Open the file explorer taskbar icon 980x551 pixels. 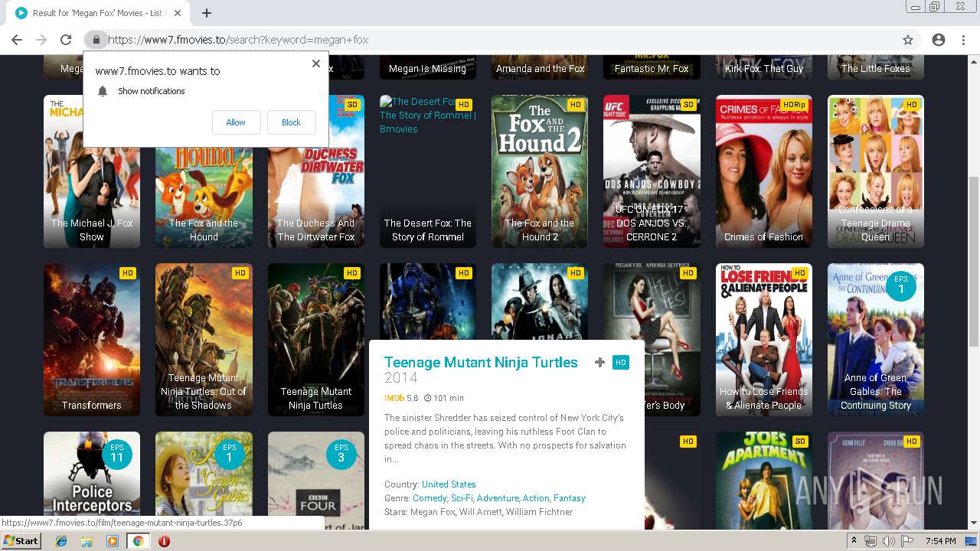(87, 540)
